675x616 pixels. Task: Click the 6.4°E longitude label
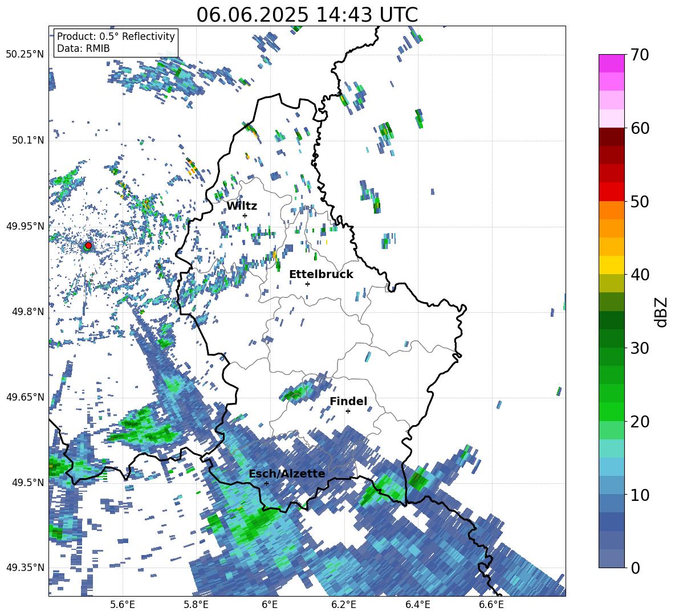pyautogui.click(x=417, y=605)
